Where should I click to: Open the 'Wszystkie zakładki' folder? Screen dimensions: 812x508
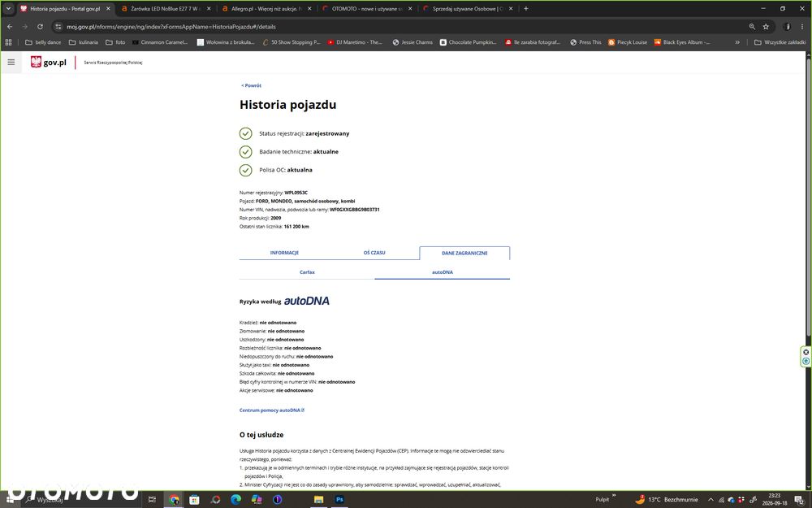click(780, 42)
